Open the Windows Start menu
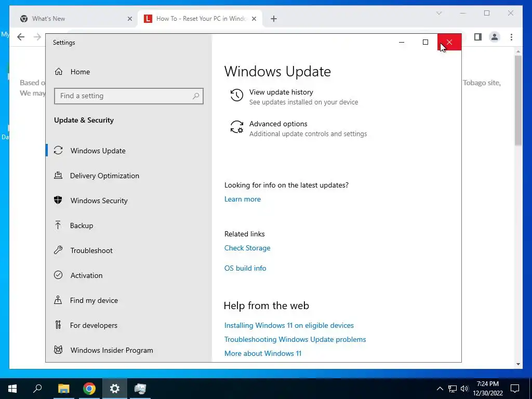532x399 pixels. click(12, 389)
